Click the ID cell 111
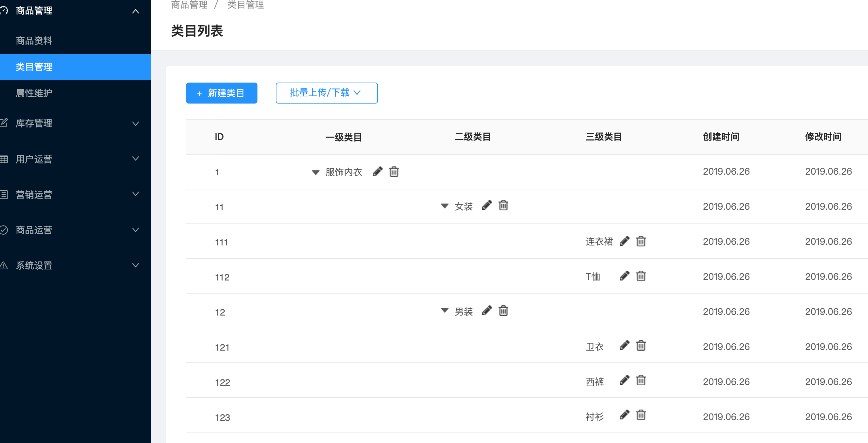 coord(221,242)
